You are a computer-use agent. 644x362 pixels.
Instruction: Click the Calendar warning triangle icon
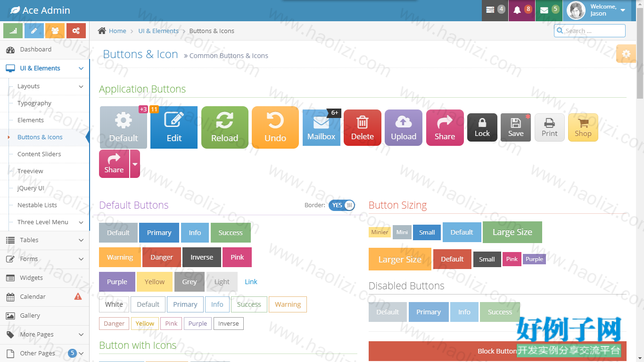click(78, 296)
